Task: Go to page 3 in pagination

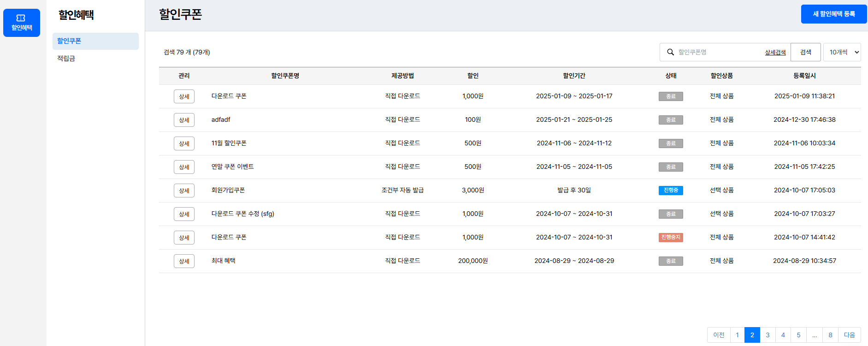Action: [x=768, y=335]
